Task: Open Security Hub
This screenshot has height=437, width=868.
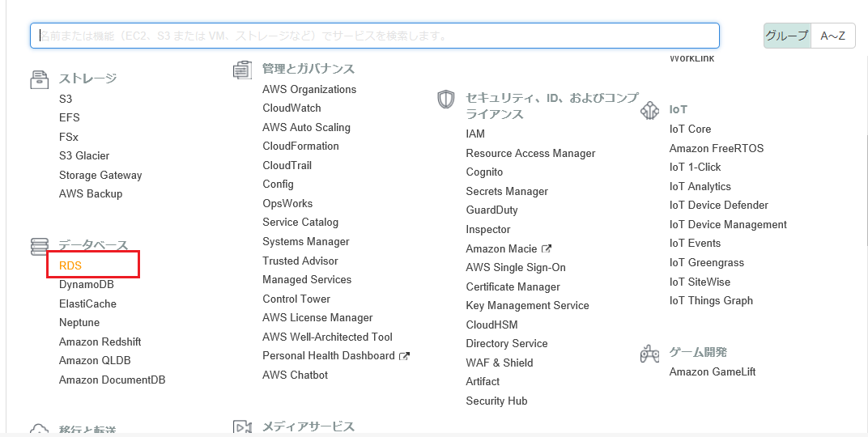Action: tap(496, 401)
